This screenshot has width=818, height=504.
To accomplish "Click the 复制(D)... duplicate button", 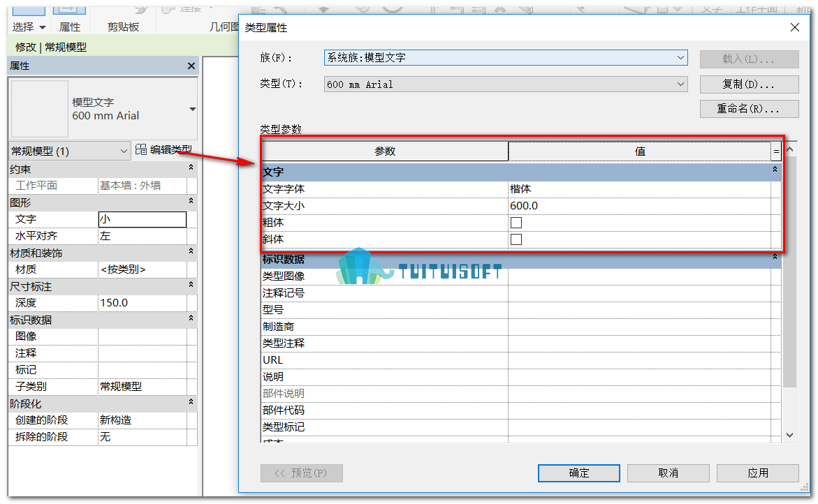I will point(749,84).
